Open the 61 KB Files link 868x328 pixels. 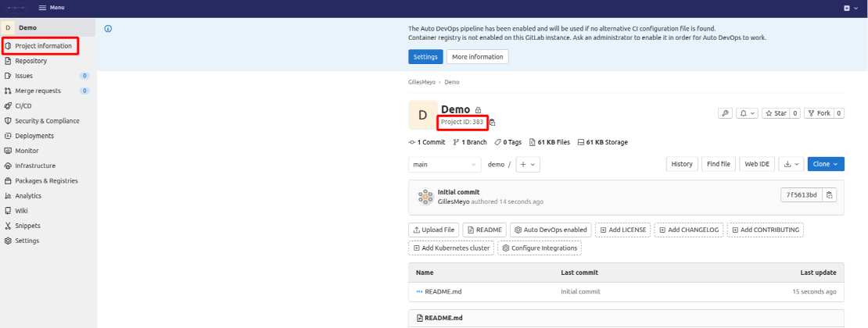(550, 142)
